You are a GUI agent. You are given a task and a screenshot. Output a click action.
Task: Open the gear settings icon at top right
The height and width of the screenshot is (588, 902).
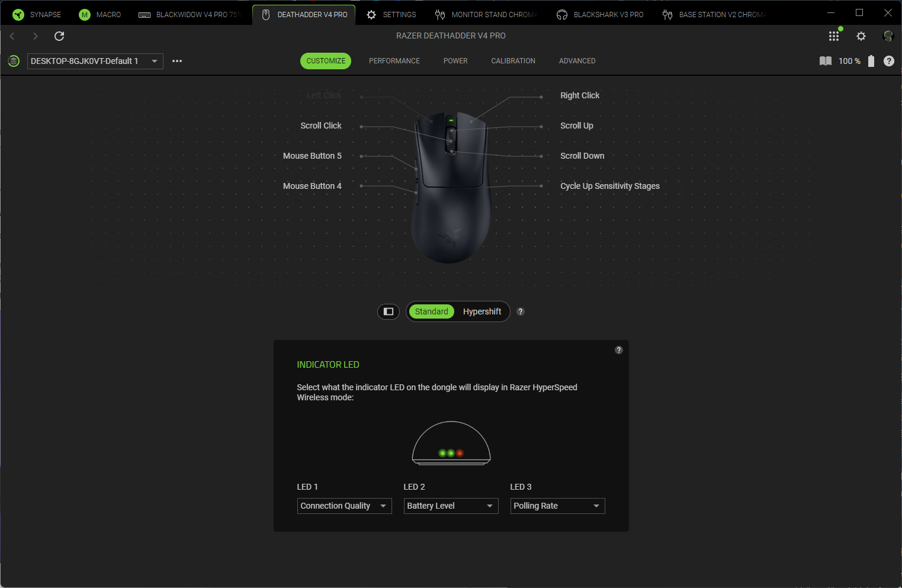tap(861, 36)
